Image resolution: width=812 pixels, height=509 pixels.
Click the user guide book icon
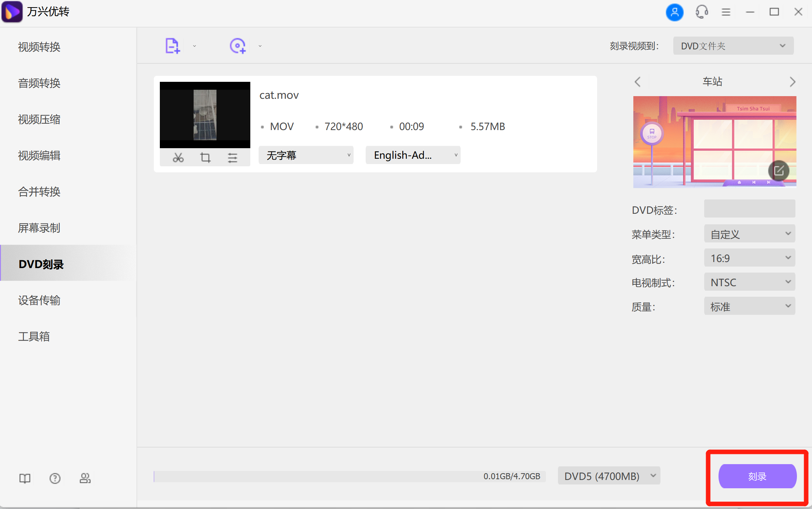24,478
